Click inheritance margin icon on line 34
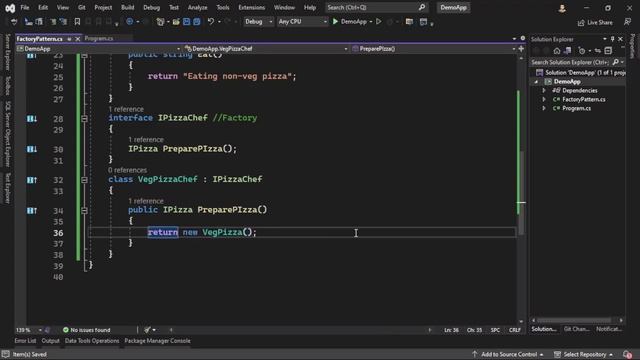Screen dimensions: 640x360 click(32, 211)
